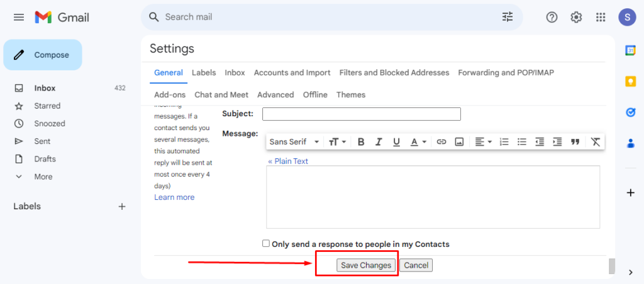This screenshot has height=284, width=644.
Task: Apply quote formatting
Action: (575, 142)
